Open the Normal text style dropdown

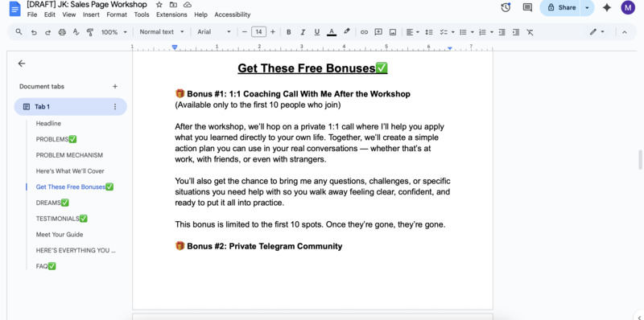tap(162, 32)
